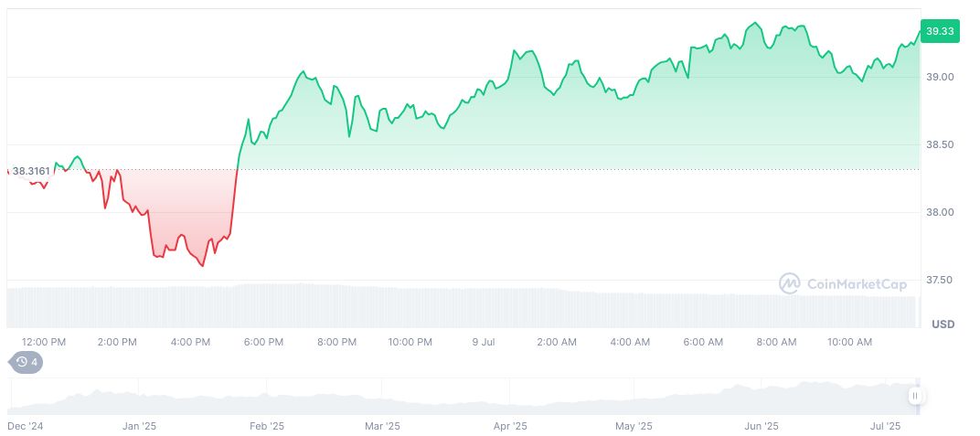Click Dec '24 in the range navigator

pos(24,426)
